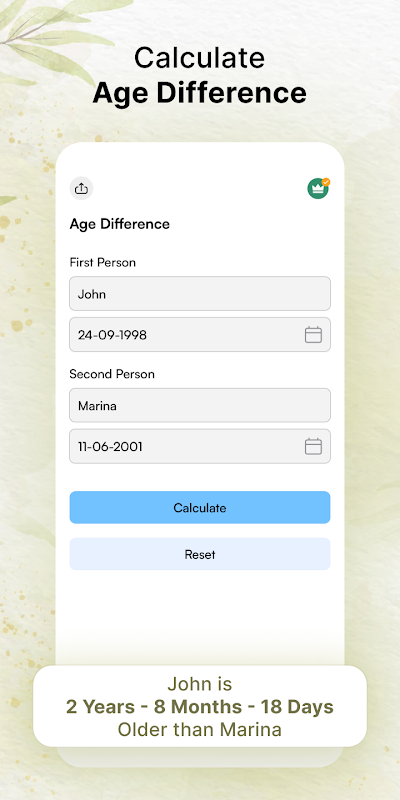This screenshot has height=800, width=400.
Task: Click the date text 24-09-1998
Action: coord(112,335)
